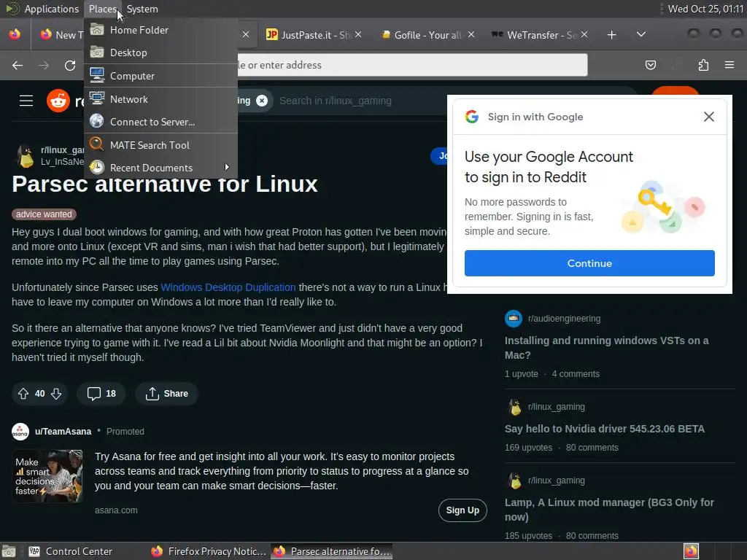Click r/linux_gaming penguin avatar by post title
747x560 pixels.
click(26, 156)
